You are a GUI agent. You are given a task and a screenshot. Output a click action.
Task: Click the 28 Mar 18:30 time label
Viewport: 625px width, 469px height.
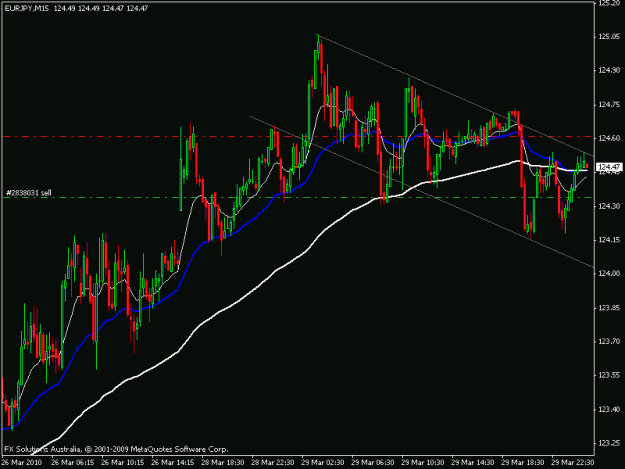point(223,463)
